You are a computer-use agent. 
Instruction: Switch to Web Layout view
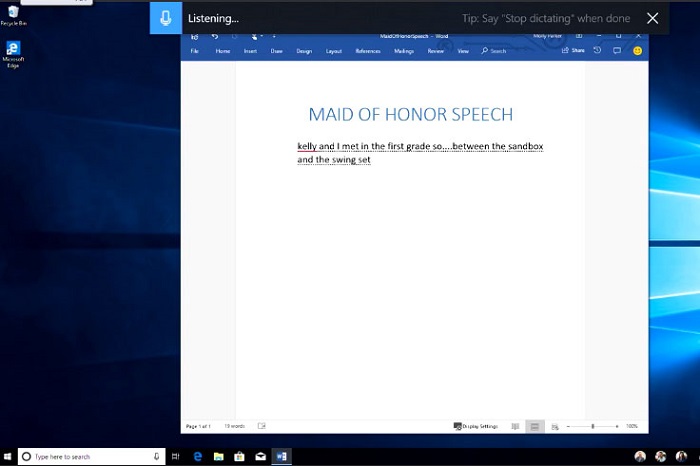tap(554, 426)
